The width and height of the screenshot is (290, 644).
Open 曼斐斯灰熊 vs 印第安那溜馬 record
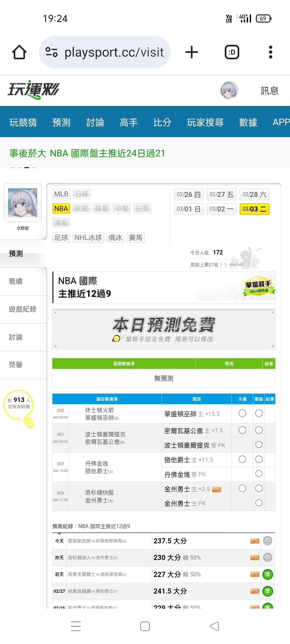click(97, 541)
